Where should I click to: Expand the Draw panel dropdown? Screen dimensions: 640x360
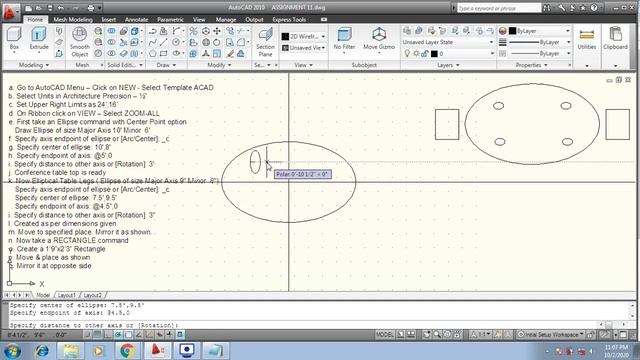166,65
